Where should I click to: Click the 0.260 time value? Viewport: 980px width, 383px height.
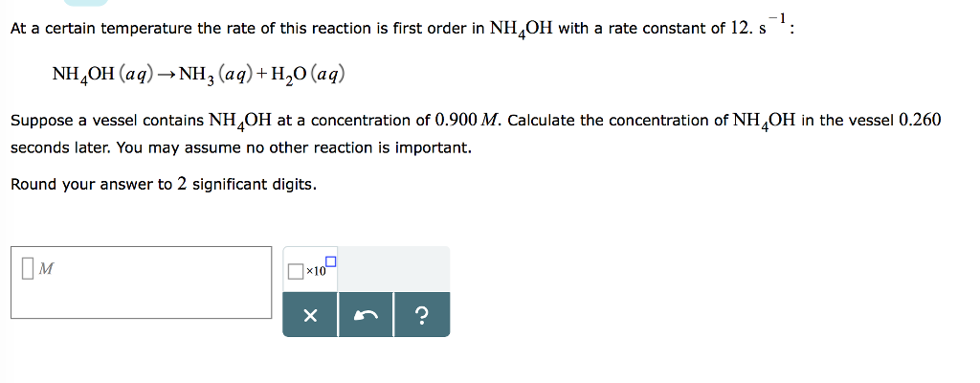tap(920, 121)
